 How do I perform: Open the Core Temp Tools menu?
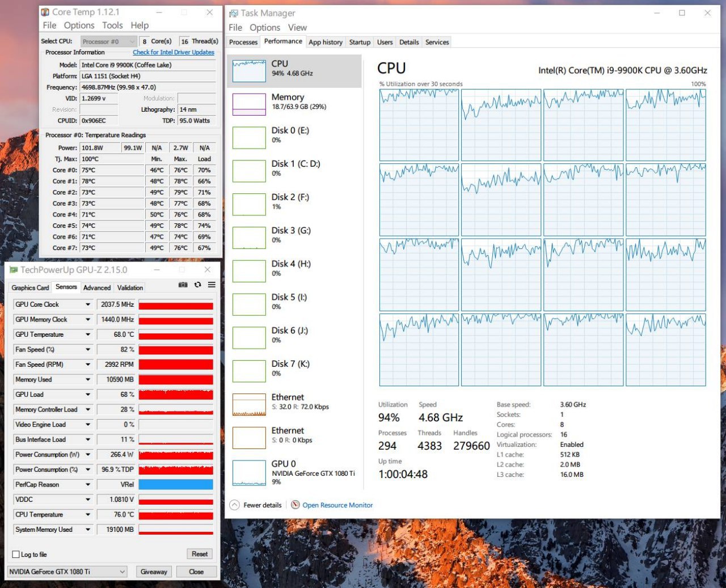coord(112,26)
